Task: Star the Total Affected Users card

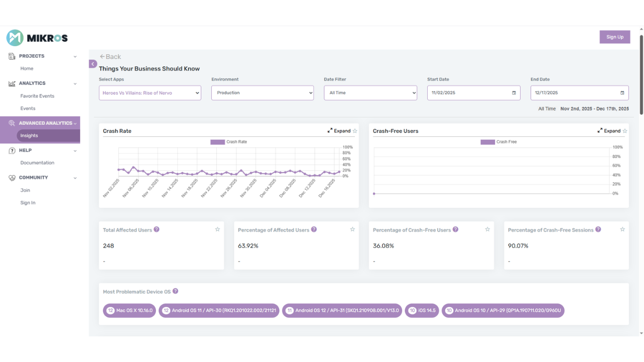Action: [x=217, y=229]
